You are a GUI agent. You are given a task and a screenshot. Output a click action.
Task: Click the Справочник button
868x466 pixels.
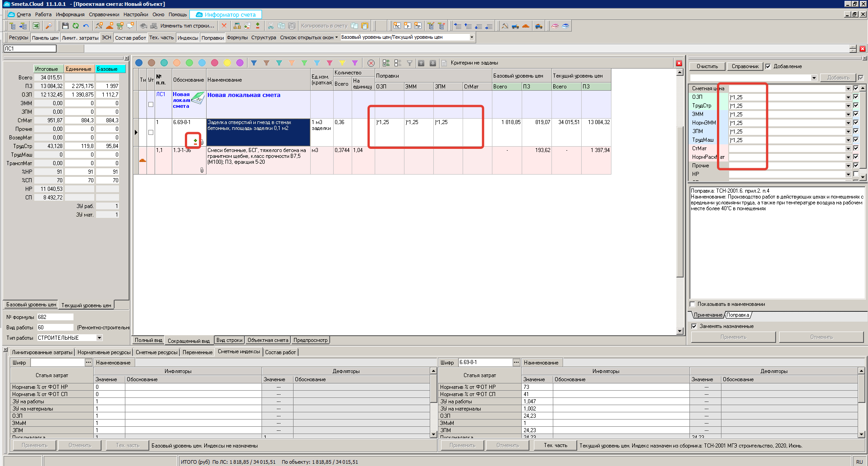tap(745, 66)
